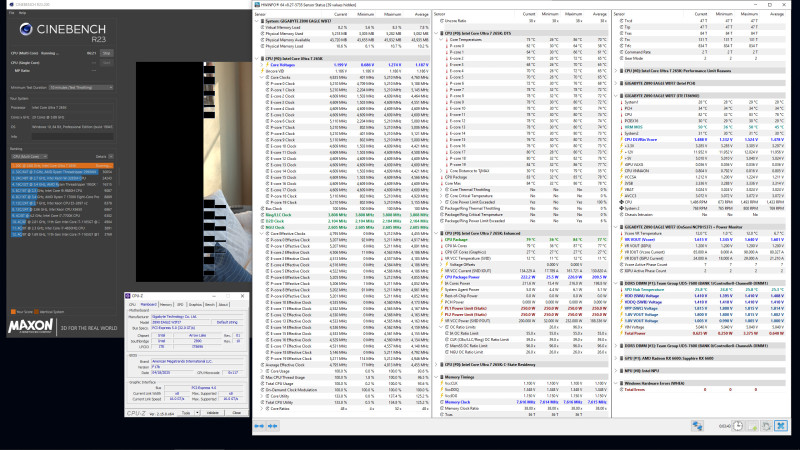The width and height of the screenshot is (800, 450).
Task: Click the reset values icon in HWiNFO toolbar
Action: 766,426
